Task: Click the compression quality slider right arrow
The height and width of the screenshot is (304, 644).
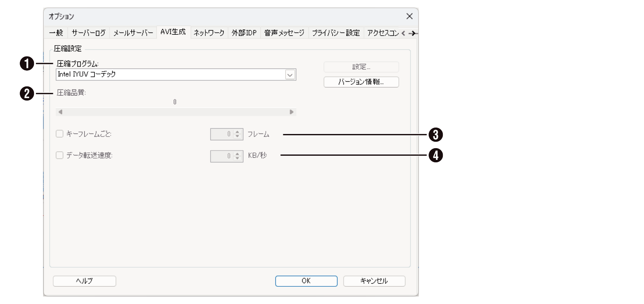Action: pyautogui.click(x=291, y=112)
